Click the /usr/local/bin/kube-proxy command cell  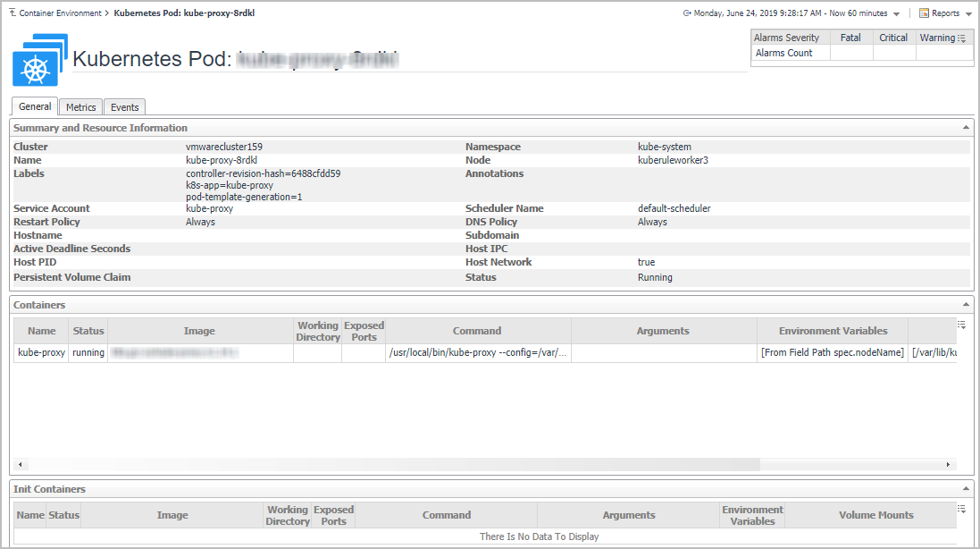[x=478, y=352]
